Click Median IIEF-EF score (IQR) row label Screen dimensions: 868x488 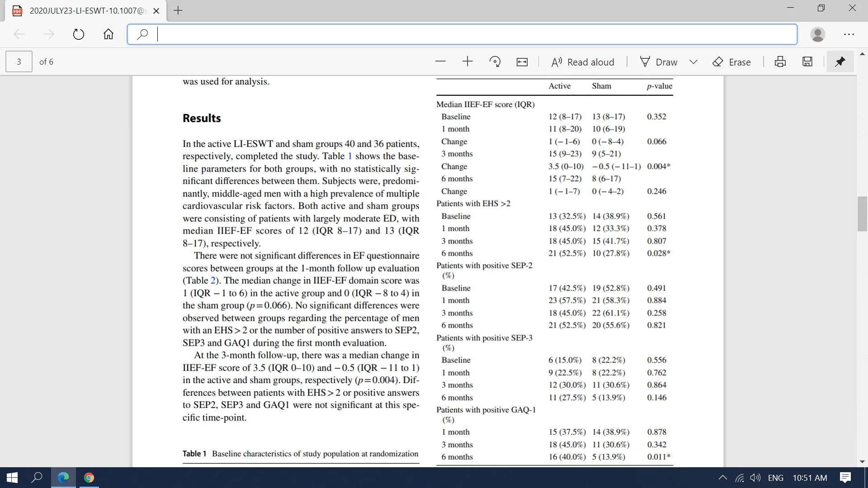pyautogui.click(x=486, y=104)
